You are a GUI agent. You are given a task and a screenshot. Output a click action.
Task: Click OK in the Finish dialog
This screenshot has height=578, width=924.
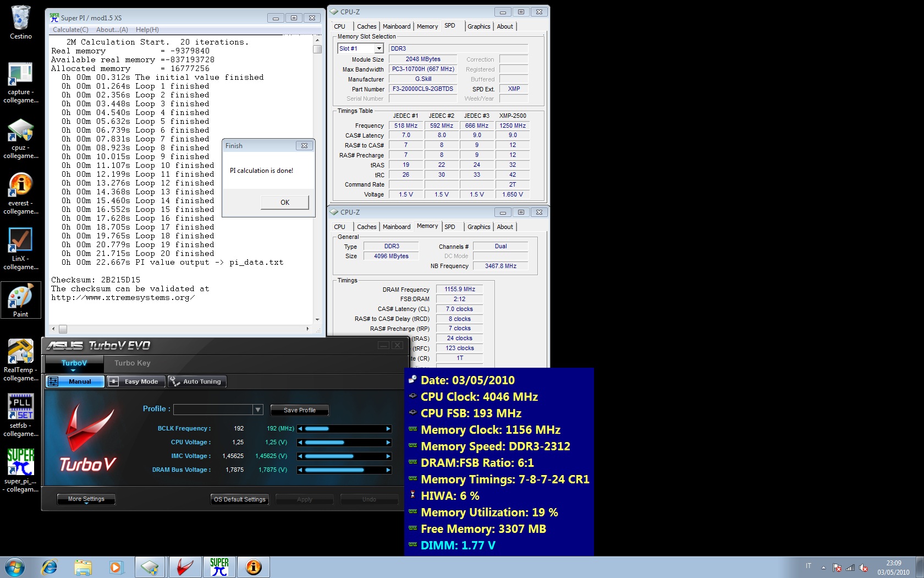pos(284,202)
